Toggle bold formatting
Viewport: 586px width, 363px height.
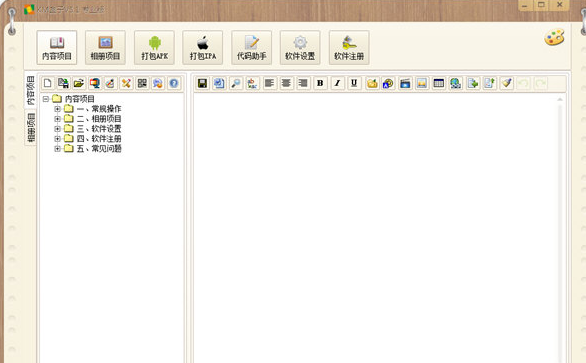coord(320,83)
